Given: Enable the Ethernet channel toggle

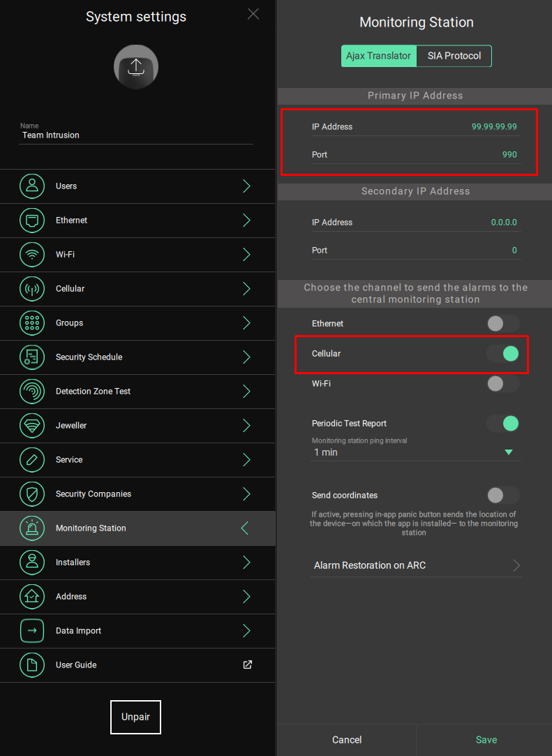Looking at the screenshot, I should (503, 323).
